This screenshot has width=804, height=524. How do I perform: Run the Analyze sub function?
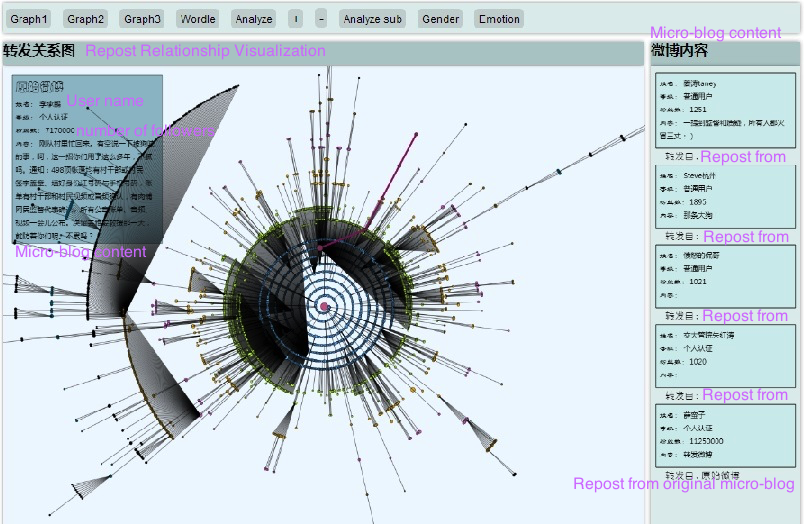coord(372,19)
